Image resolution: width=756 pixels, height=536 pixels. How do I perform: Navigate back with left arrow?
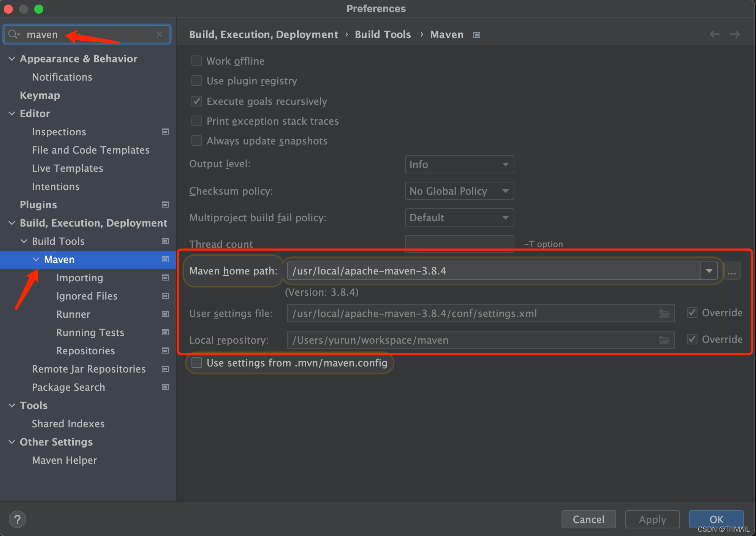click(715, 34)
